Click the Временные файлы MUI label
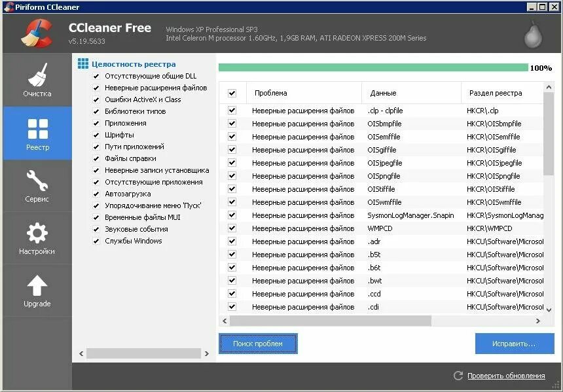This screenshot has width=563, height=392. (142, 217)
